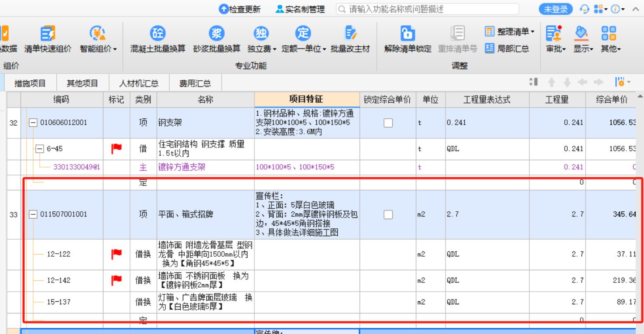Click the 重排清单号 icon

457,34
